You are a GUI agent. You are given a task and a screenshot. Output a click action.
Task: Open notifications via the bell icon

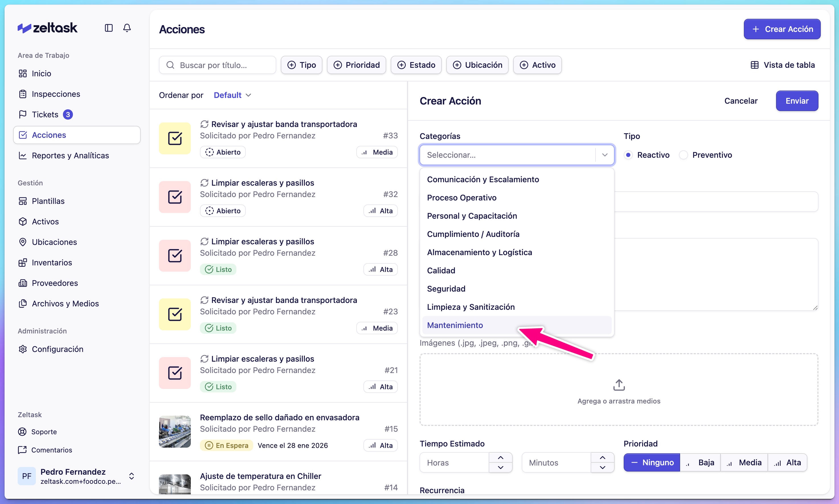coord(127,28)
